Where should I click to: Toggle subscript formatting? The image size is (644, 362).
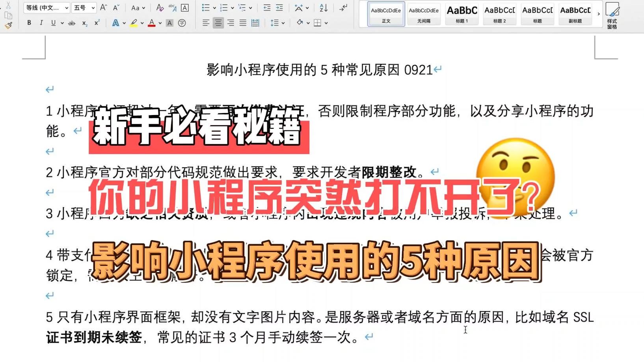(x=84, y=23)
